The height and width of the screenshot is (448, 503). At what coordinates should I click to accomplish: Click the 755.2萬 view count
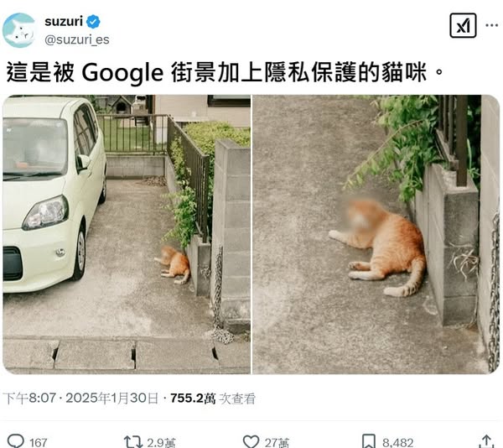(x=193, y=399)
